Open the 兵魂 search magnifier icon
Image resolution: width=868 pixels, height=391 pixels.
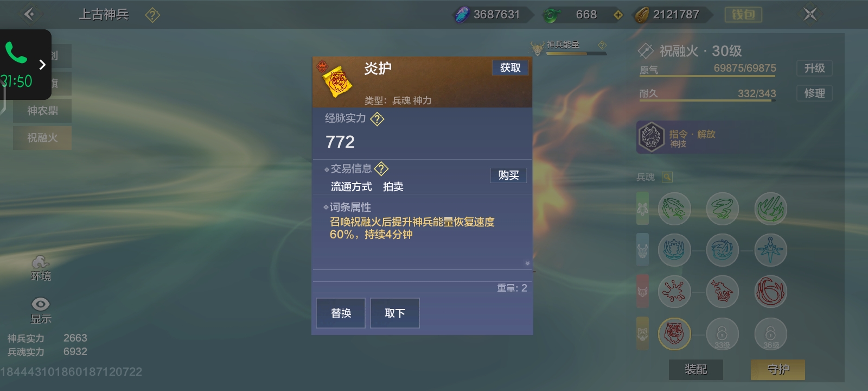667,177
